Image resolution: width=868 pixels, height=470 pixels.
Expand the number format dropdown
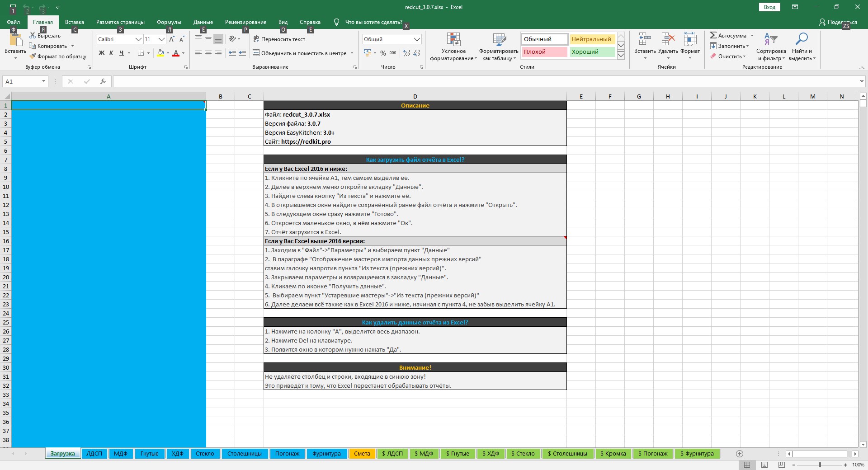(417, 39)
